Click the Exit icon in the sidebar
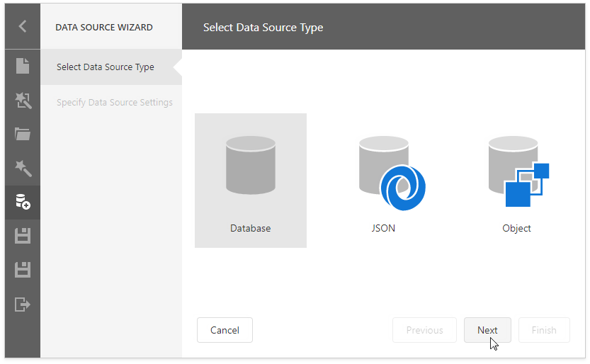The image size is (590, 364). tap(23, 305)
